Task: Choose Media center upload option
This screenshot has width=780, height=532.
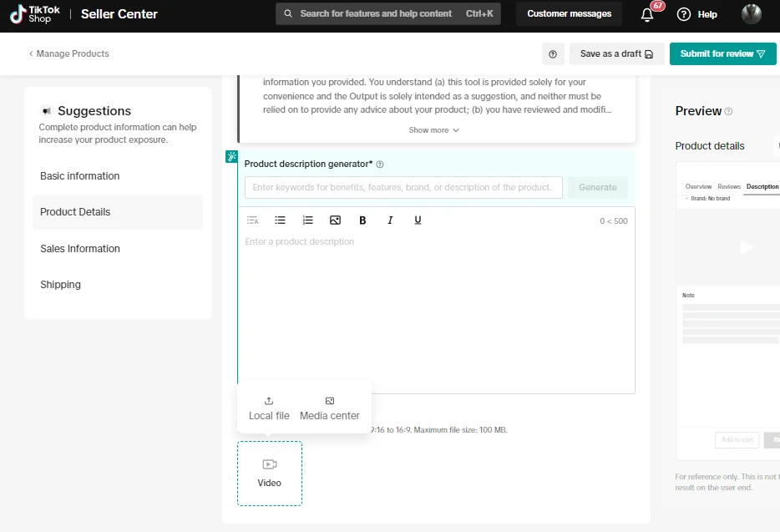Action: (329, 408)
